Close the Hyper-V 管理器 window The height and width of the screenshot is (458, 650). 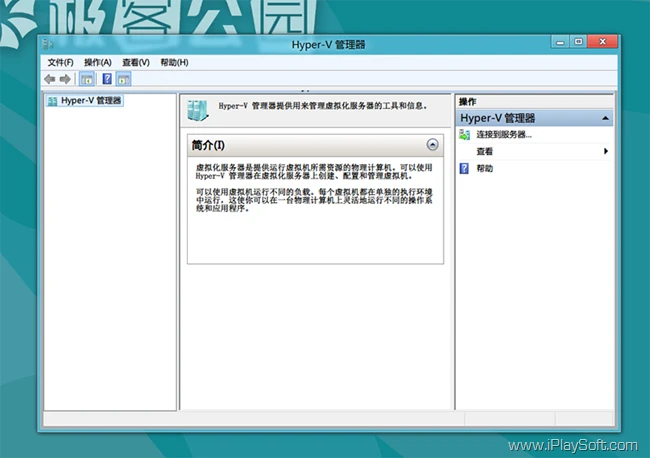click(x=603, y=42)
